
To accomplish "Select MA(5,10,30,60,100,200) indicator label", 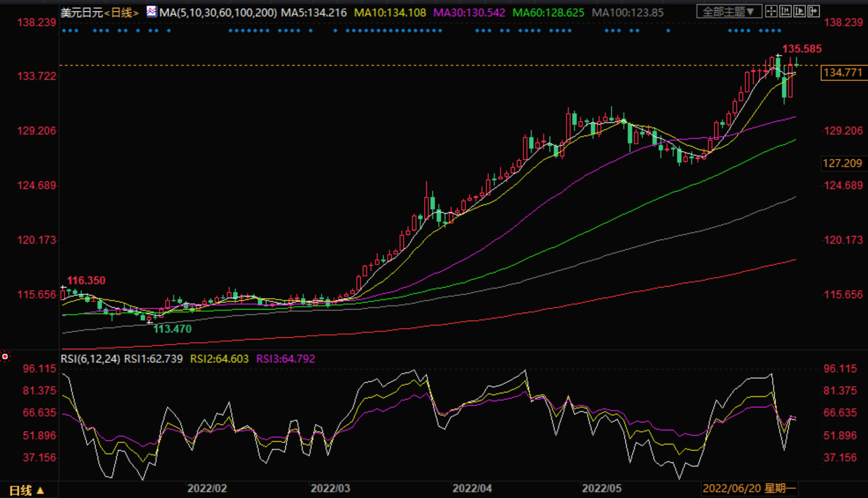I will [x=218, y=12].
